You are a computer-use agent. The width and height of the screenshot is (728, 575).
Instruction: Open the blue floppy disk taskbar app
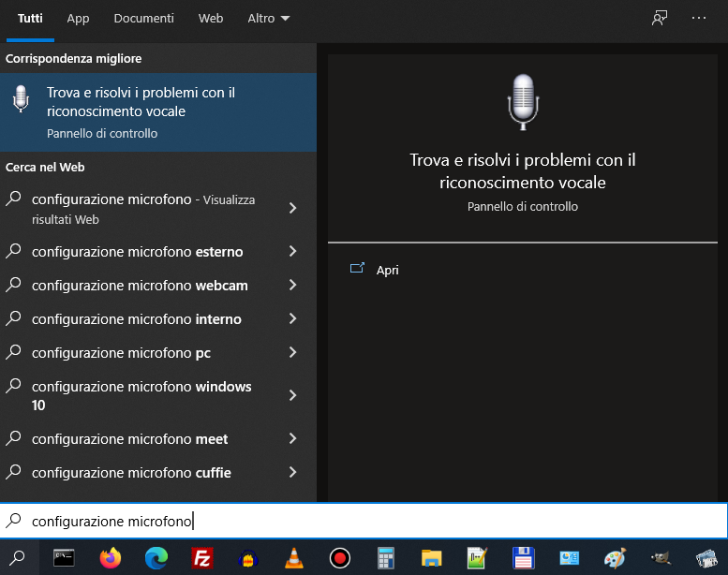(523, 558)
